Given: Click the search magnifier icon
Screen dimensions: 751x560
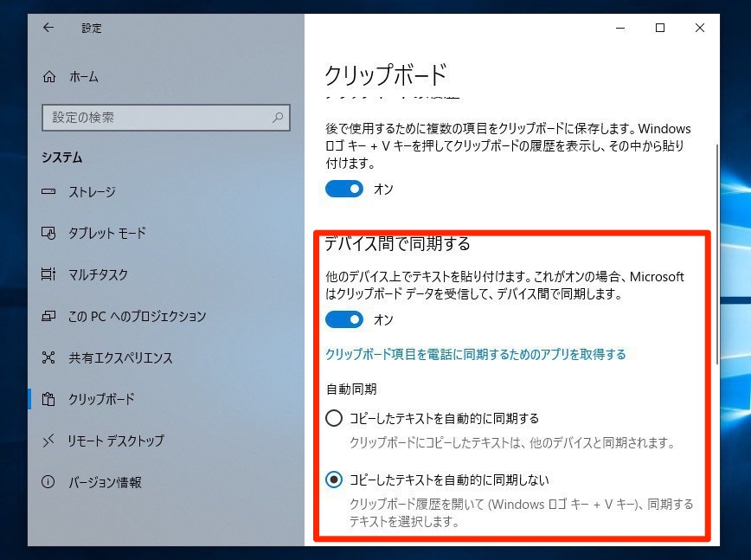Looking at the screenshot, I should [x=278, y=118].
